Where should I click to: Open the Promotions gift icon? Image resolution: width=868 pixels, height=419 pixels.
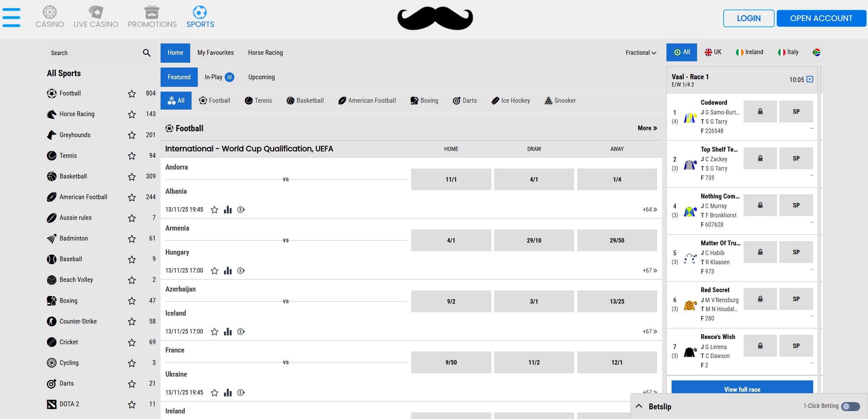[x=152, y=12]
